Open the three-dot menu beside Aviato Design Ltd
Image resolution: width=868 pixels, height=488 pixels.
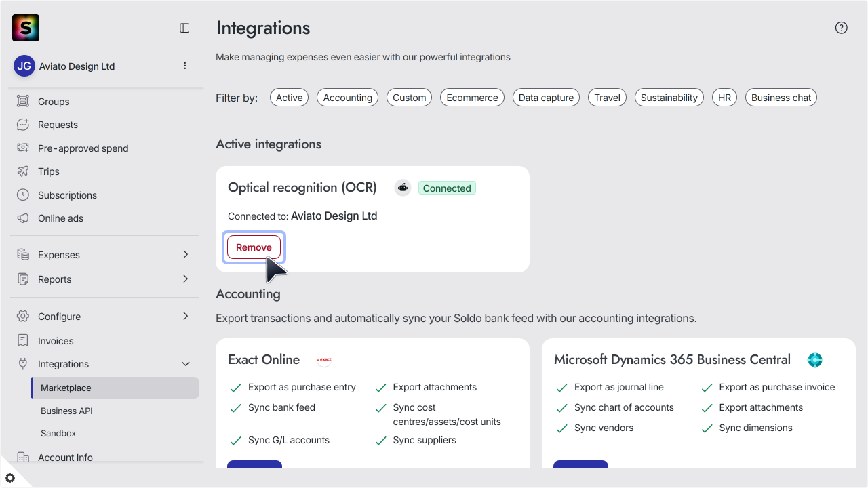click(185, 66)
